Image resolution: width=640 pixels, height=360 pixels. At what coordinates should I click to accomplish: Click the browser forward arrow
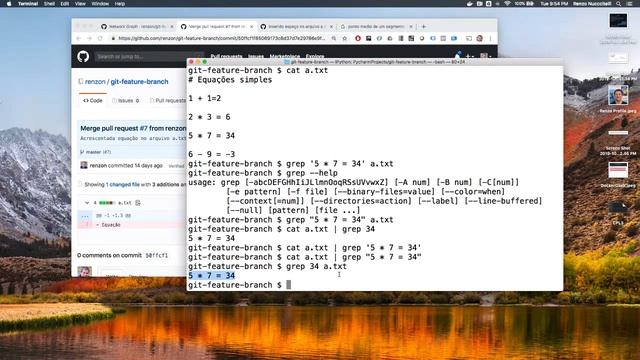89,38
